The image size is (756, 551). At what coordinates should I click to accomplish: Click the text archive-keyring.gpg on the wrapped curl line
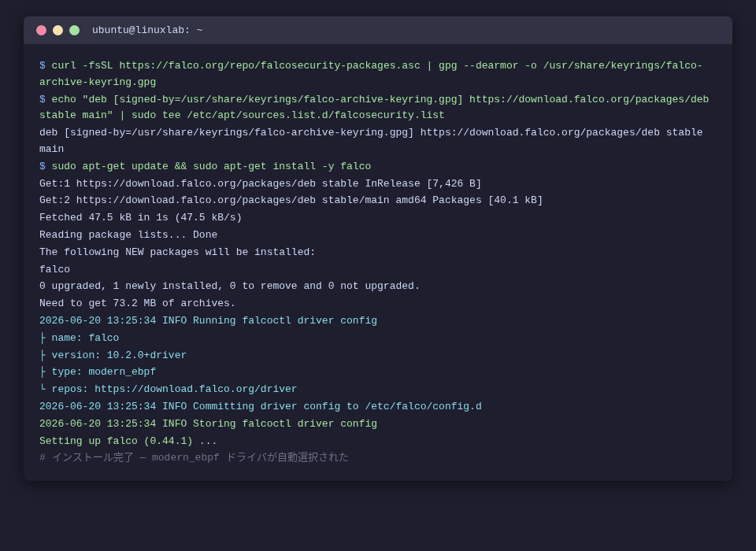click(98, 83)
